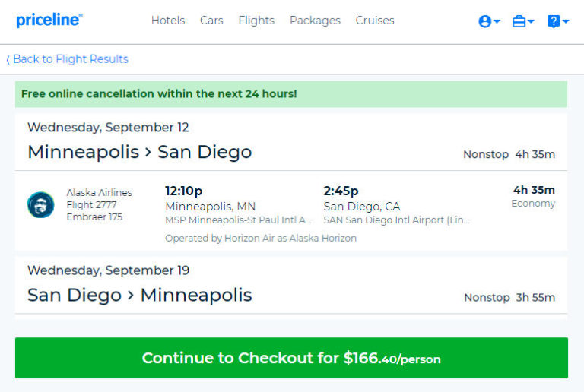584x392 pixels.
Task: Click Back to Flight Results link
Action: tap(71, 59)
